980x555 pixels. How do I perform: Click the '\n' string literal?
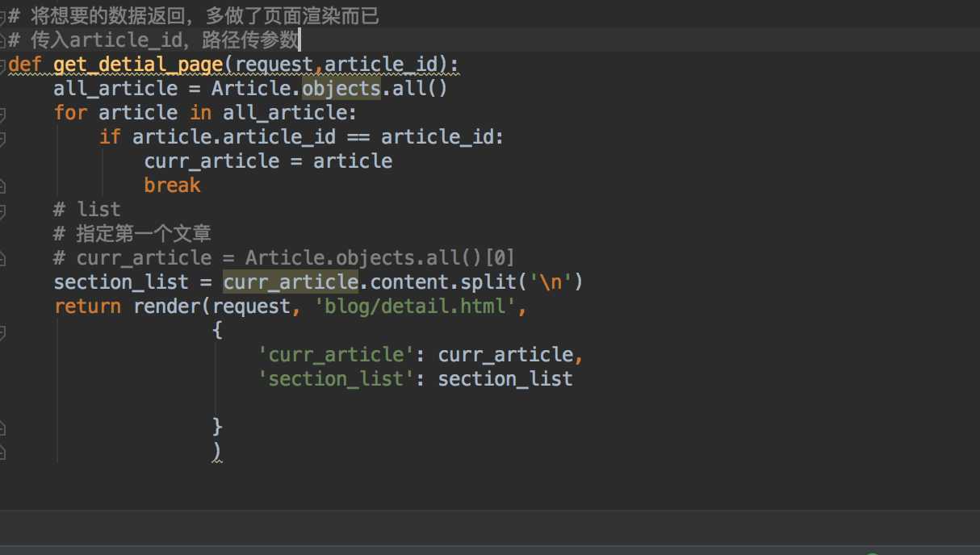point(551,282)
